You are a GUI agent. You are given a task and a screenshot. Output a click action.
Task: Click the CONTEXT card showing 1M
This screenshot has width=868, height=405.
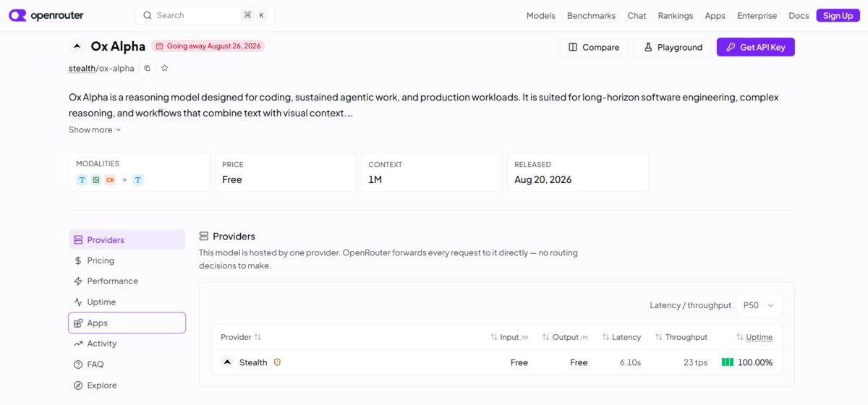click(x=432, y=172)
